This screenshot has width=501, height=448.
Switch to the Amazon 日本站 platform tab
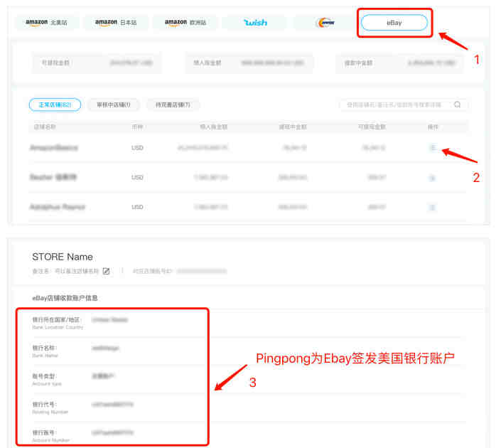pyautogui.click(x=116, y=22)
